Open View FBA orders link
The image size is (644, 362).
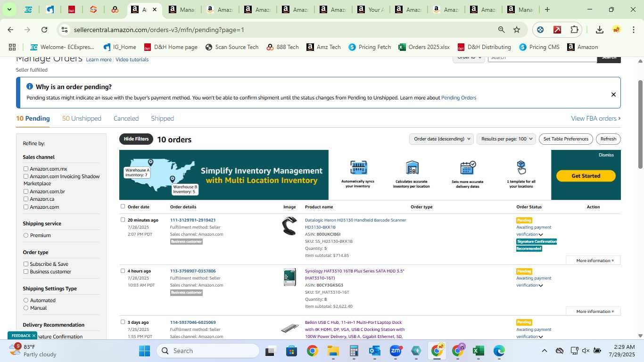click(x=595, y=118)
